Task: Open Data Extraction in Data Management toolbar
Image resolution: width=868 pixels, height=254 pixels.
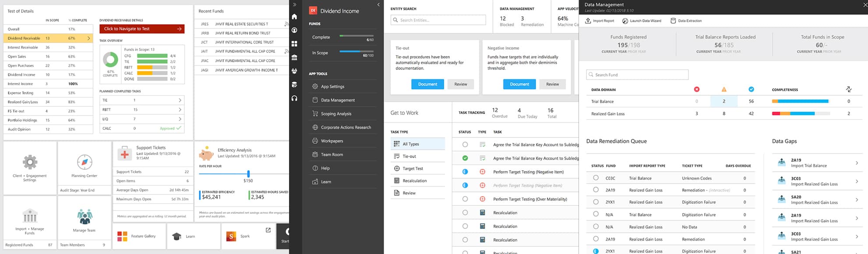Action: (x=686, y=21)
